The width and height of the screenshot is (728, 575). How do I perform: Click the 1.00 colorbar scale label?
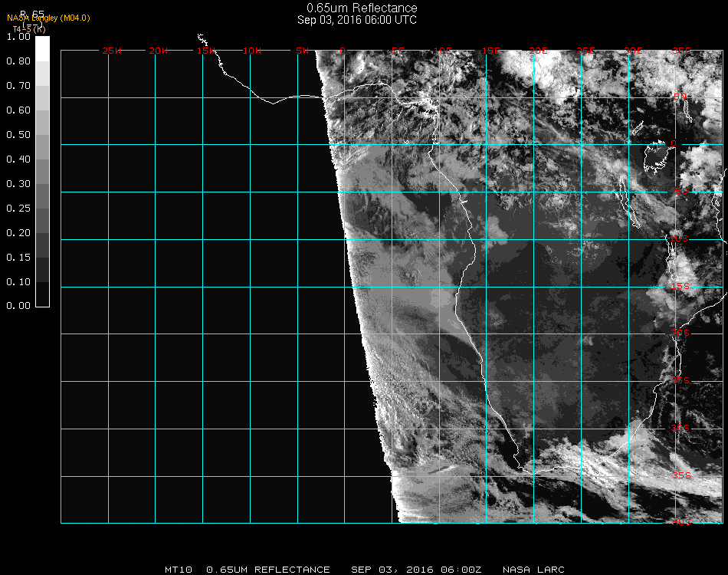click(x=18, y=37)
